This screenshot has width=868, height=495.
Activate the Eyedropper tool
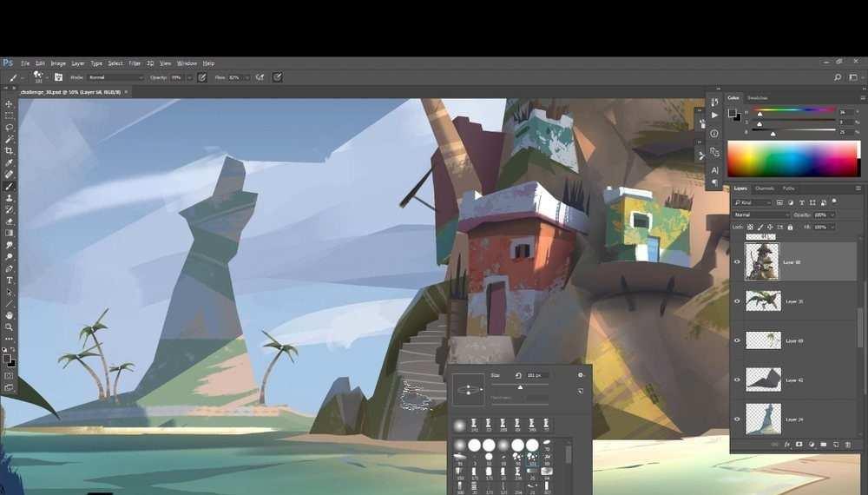pos(9,162)
